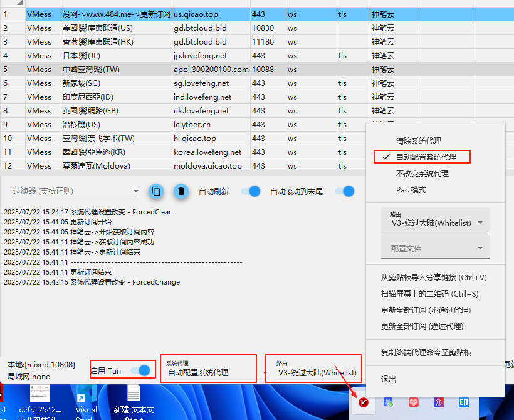Click the purple tray icon
514x420 pixels.
click(439, 402)
